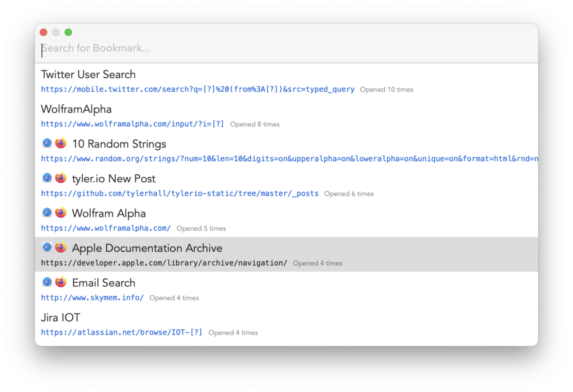Click Safari icon beside Wolfram Alpha bookmark
The width and height of the screenshot is (573, 392).
pyautogui.click(x=47, y=212)
